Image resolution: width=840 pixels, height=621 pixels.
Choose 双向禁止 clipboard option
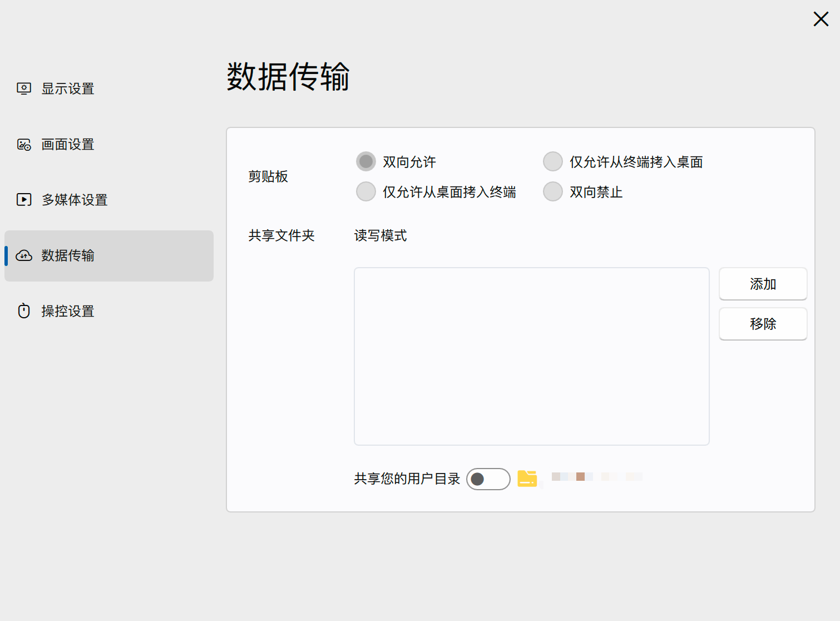coord(552,191)
